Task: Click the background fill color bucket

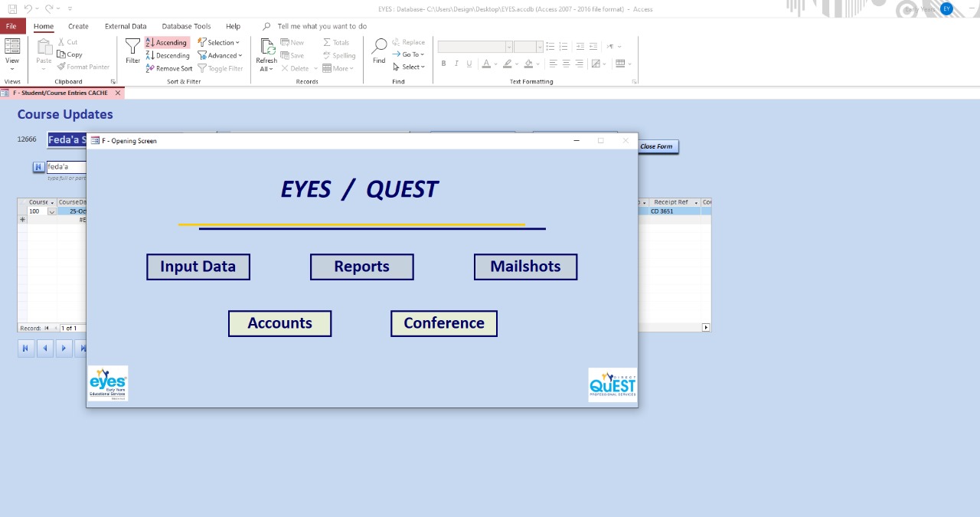Action: click(x=528, y=64)
